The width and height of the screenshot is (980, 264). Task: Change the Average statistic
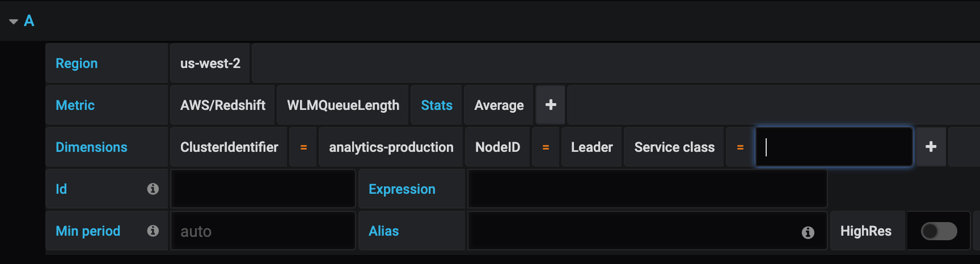point(499,105)
